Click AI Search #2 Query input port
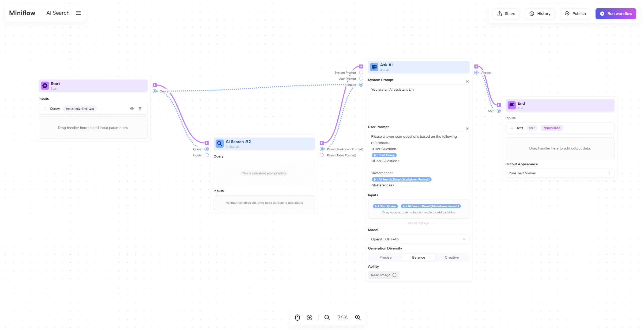The height and width of the screenshot is (330, 644). click(207, 149)
